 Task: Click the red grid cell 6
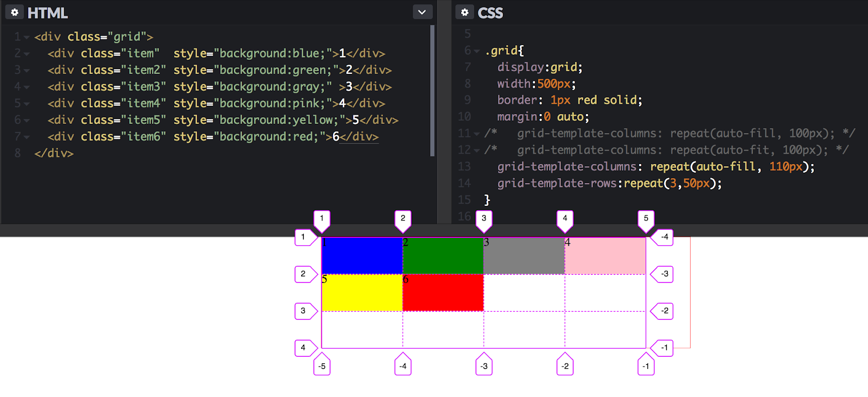443,293
